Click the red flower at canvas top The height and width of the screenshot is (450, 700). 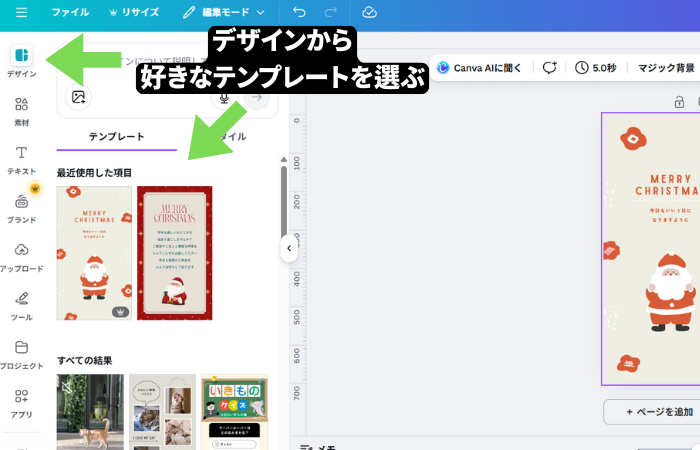pos(633,138)
